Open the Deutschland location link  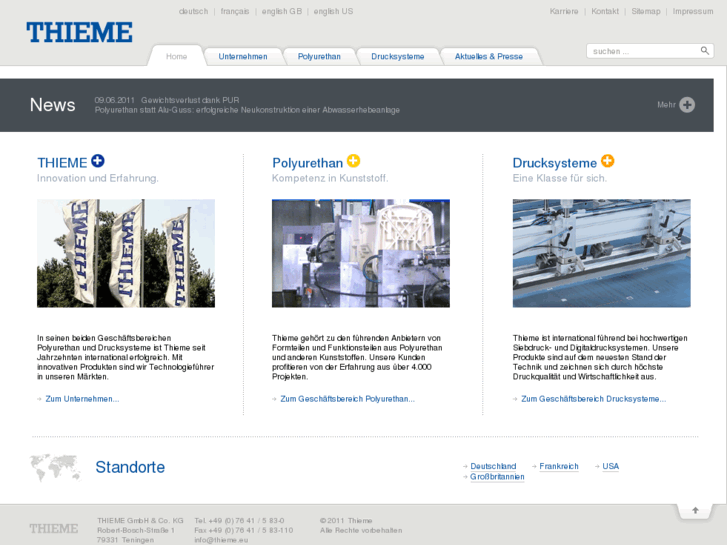[x=493, y=466]
